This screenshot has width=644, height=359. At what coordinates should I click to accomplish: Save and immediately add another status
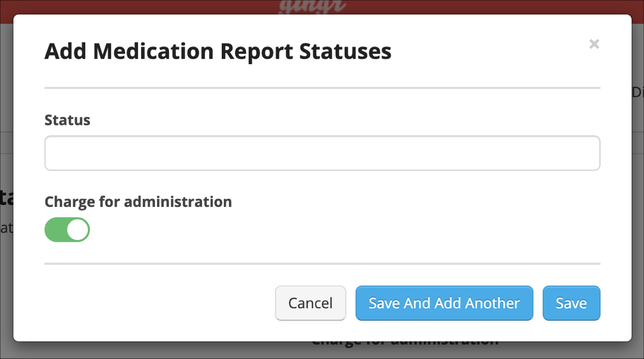pos(444,303)
